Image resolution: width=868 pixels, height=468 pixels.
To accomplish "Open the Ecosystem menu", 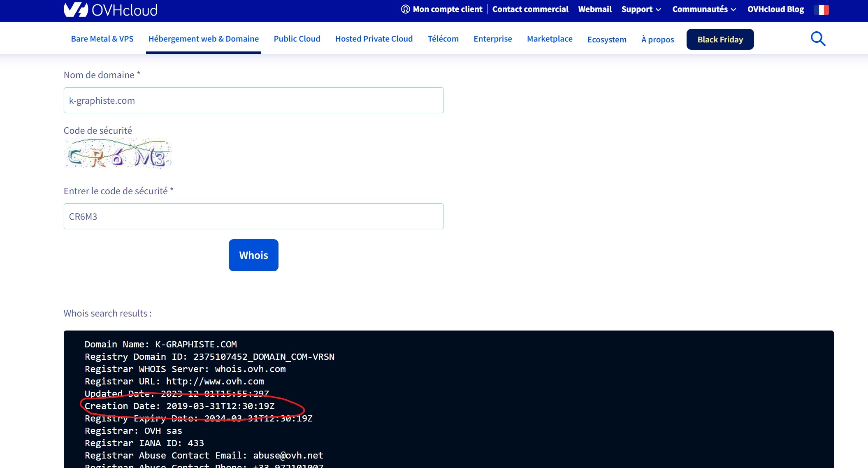I will coord(607,40).
